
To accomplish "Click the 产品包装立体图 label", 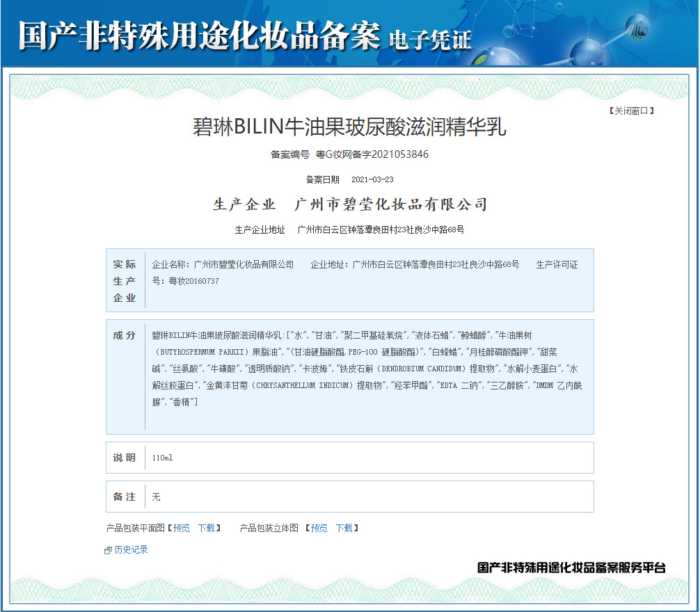I will coord(269,528).
